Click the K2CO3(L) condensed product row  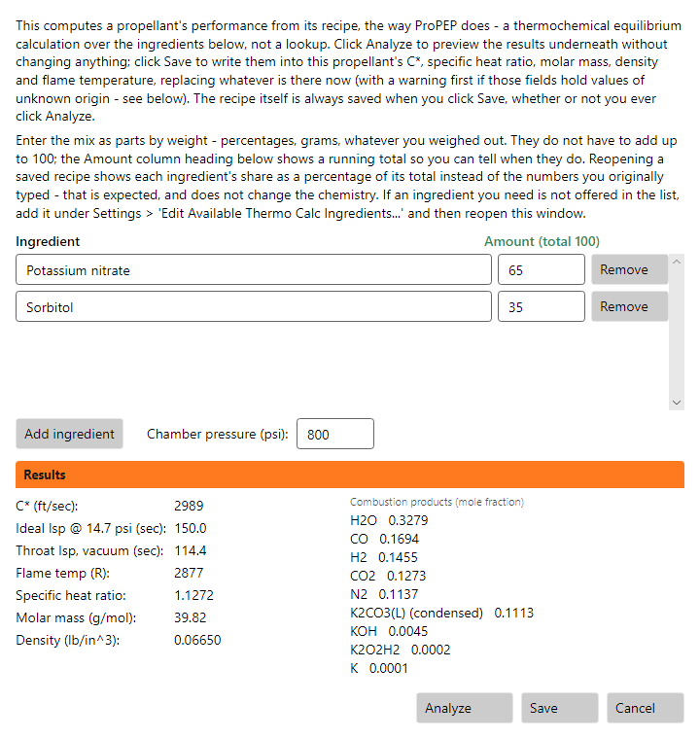pyautogui.click(x=441, y=613)
